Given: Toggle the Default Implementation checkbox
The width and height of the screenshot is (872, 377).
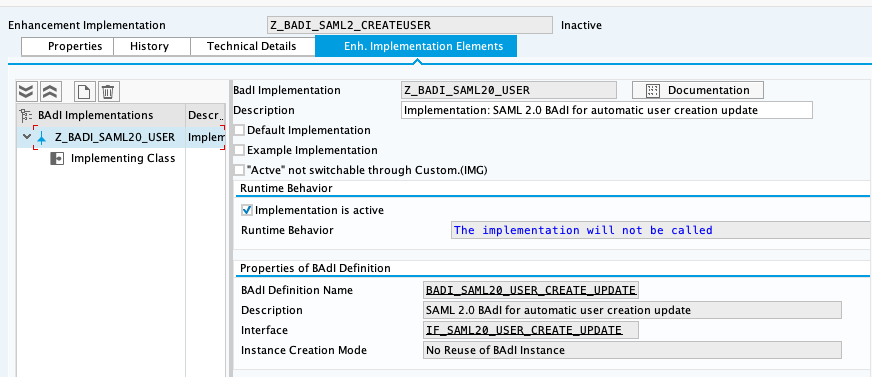Looking at the screenshot, I should [239, 130].
